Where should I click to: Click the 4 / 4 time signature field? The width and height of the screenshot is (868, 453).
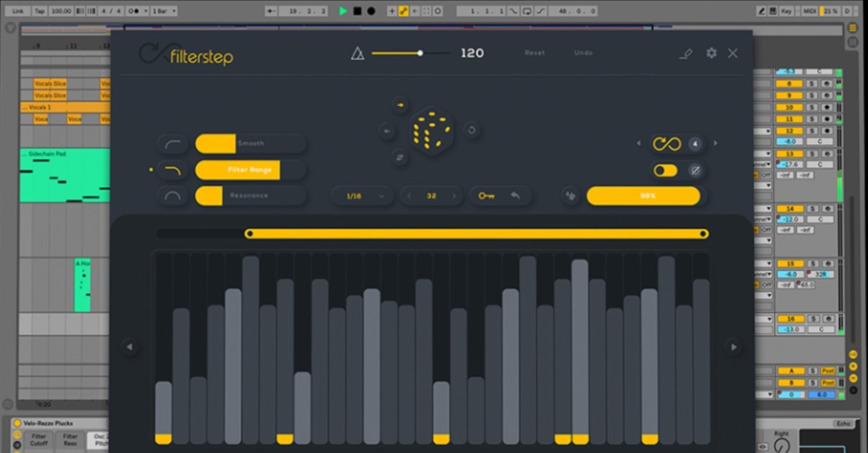(x=111, y=11)
